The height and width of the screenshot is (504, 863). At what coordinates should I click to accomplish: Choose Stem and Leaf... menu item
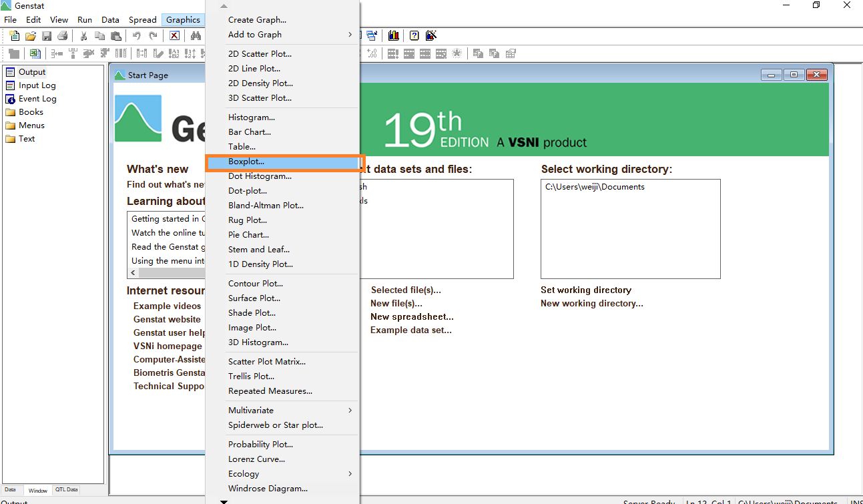tap(282, 250)
